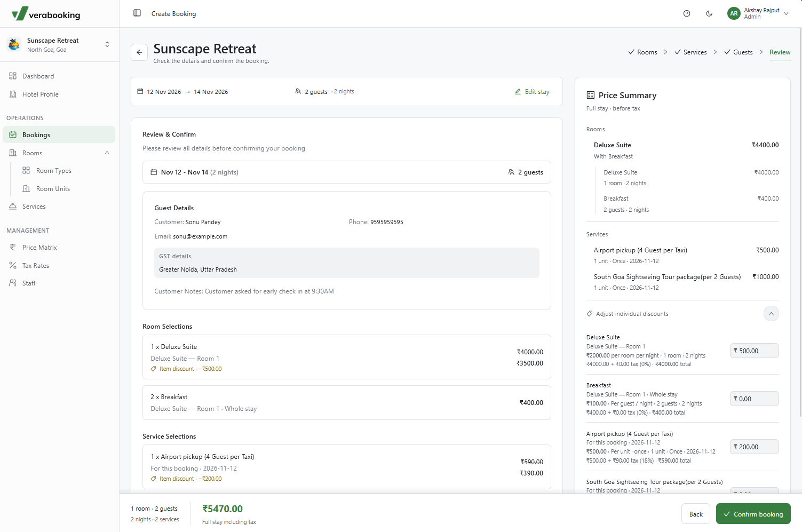The image size is (802, 532).
Task: Click the Bookings calendar-check icon
Action: click(13, 135)
